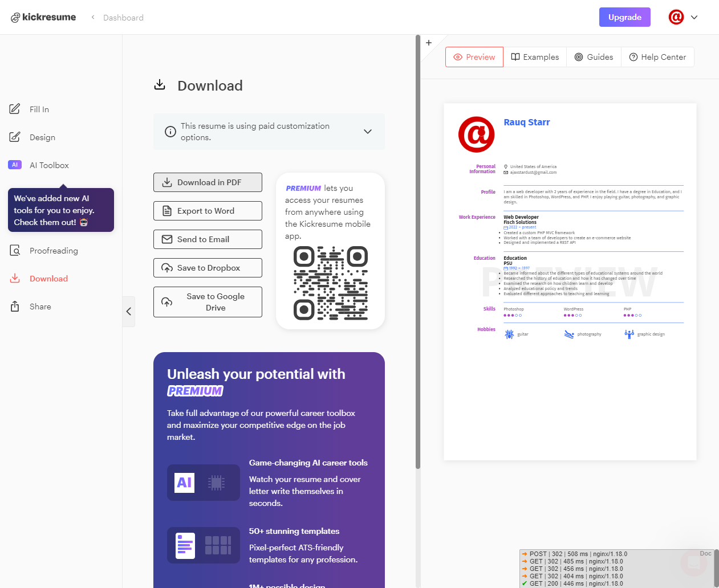Screen dimensions: 719x588
Task: Click the resume preview thumbnail
Action: (x=570, y=281)
